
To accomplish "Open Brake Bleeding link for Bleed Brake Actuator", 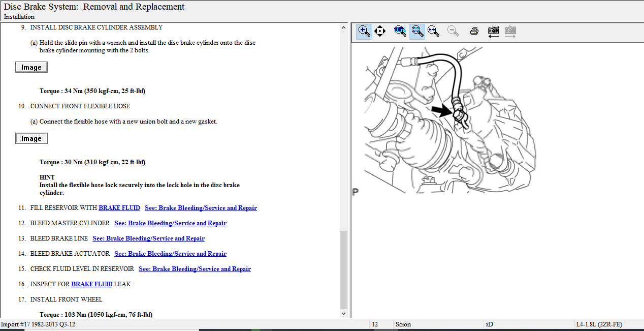I will [x=170, y=254].
